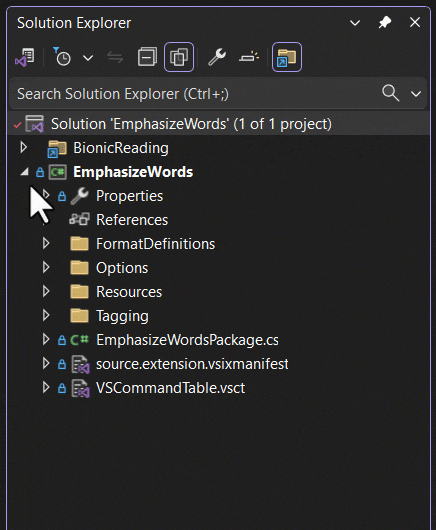Open Properties wrench toolbar icon
This screenshot has height=530, width=436.
[x=217, y=57]
